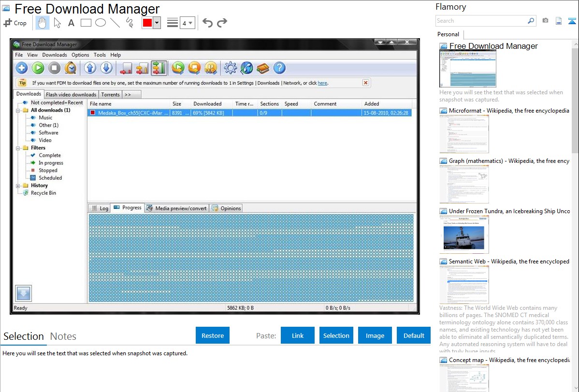Click the red drawing color swatch
This screenshot has width=579, height=392.
coord(147,23)
